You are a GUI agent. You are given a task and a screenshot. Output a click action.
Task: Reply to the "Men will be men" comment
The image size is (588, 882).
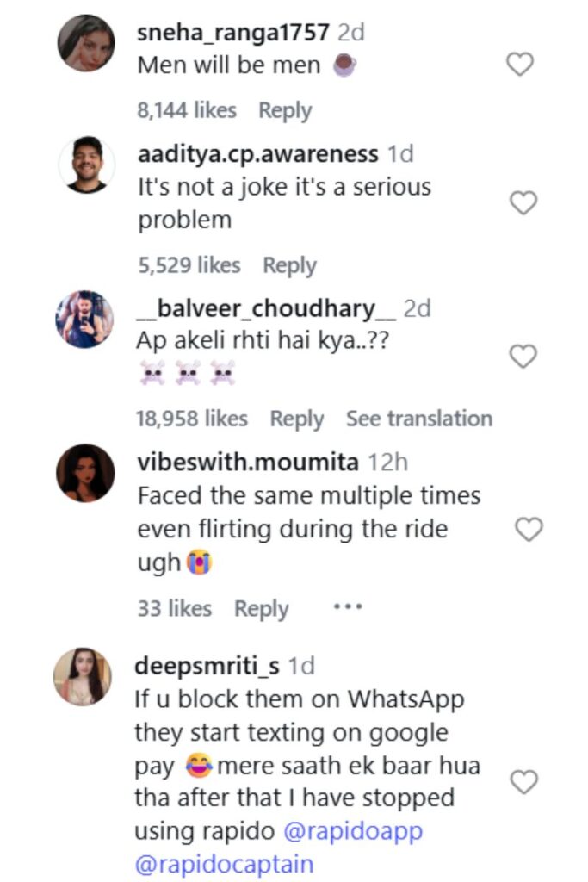click(285, 110)
